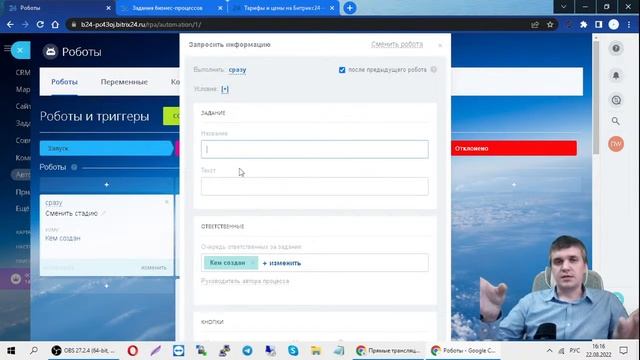The height and width of the screenshot is (360, 640).
Task: Click the robot icon beside the Роботы title
Action: 51,52
